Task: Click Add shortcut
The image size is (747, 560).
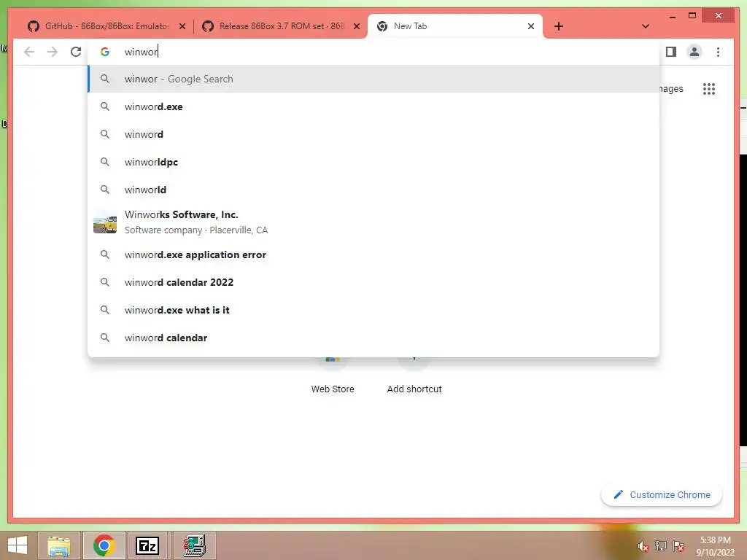Action: [x=414, y=376]
